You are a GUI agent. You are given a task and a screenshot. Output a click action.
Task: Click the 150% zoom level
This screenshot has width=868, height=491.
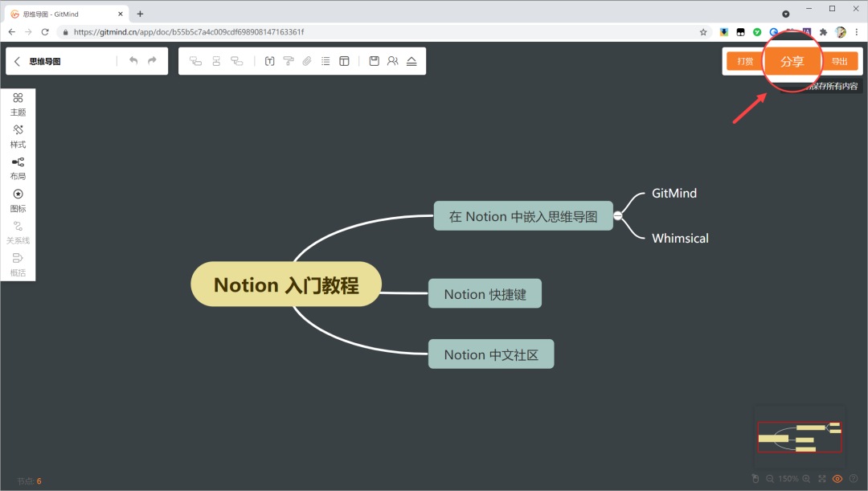tap(788, 479)
